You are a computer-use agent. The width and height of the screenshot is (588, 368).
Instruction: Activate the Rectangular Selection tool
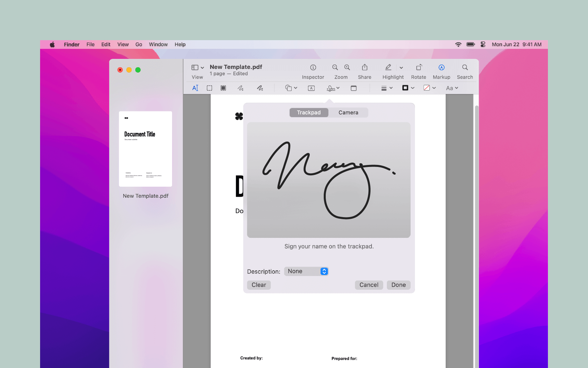pyautogui.click(x=209, y=88)
